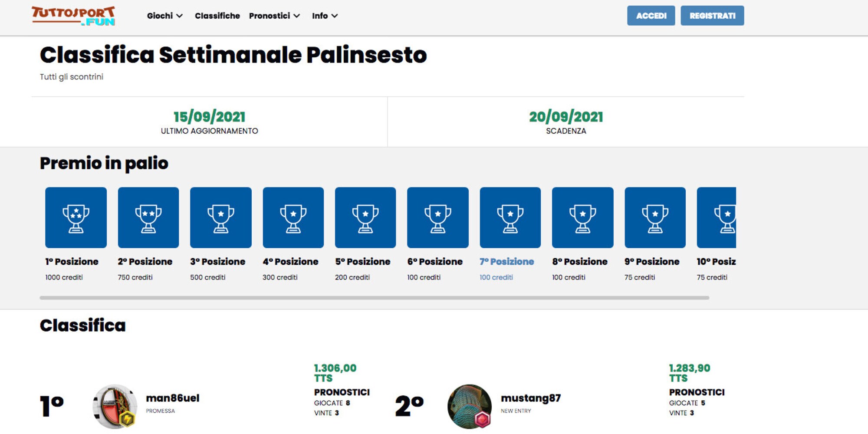Open man86uel's profile avatar
Viewport: 868px width, 434px height.
point(115,406)
